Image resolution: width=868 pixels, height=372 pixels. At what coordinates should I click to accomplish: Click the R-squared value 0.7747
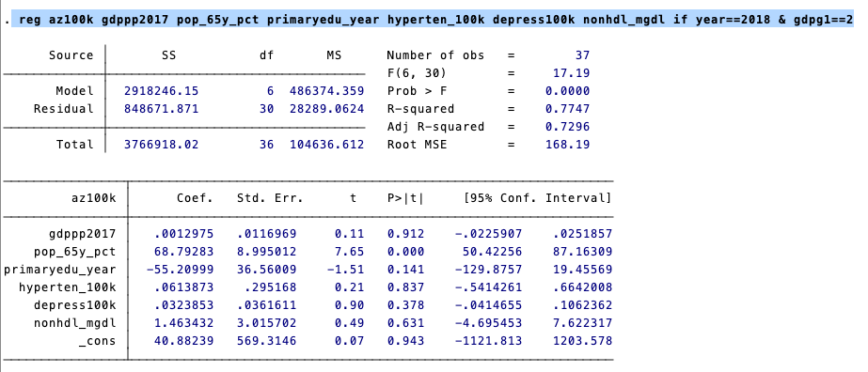567,109
